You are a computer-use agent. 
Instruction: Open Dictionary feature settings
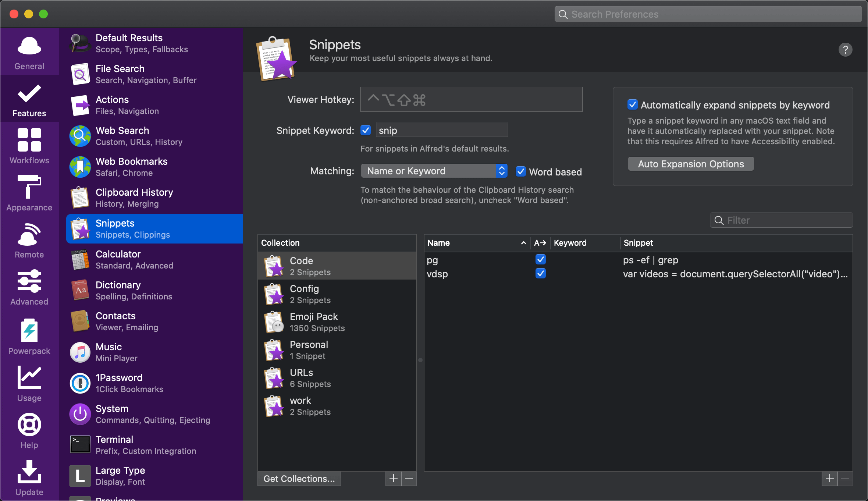(154, 291)
